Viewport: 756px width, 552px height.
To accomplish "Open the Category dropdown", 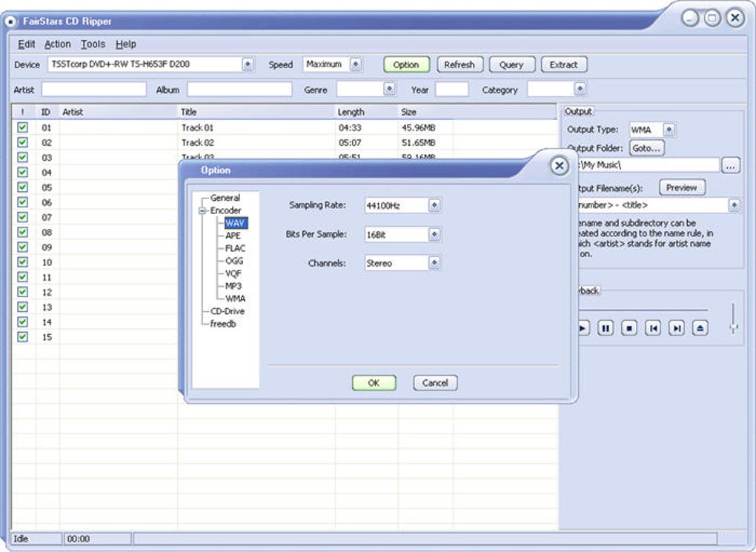I will pos(580,89).
